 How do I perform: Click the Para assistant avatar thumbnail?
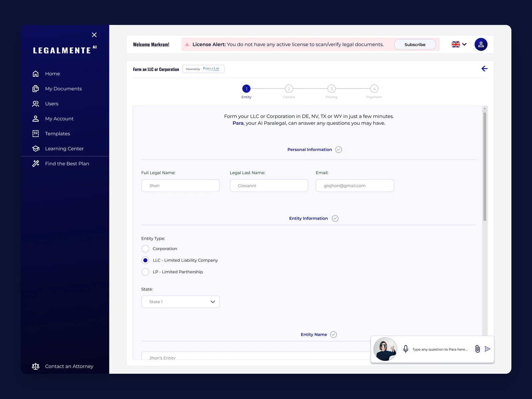click(385, 349)
